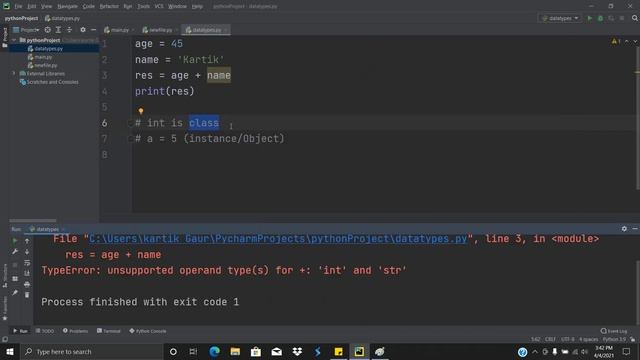Expand all items in Project panel
The width and height of the screenshot is (640, 360).
pos(58,30)
